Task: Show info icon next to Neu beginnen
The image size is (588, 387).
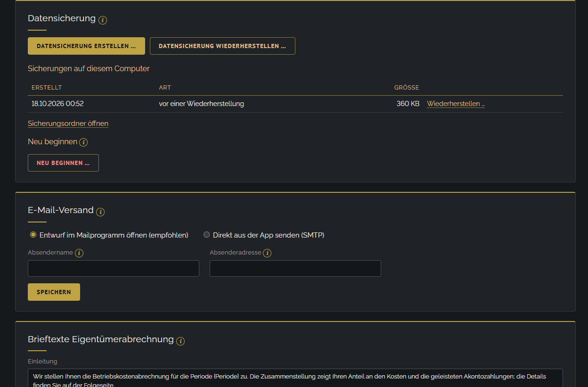Action: [x=83, y=142]
